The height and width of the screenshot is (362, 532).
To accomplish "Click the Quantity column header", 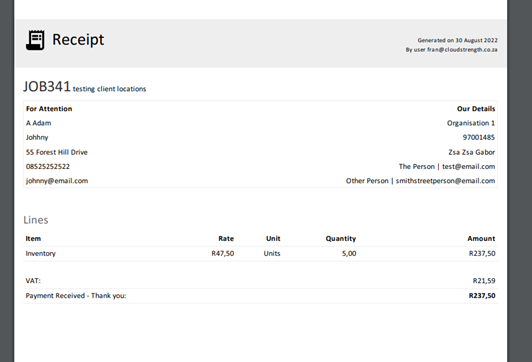I will (341, 239).
